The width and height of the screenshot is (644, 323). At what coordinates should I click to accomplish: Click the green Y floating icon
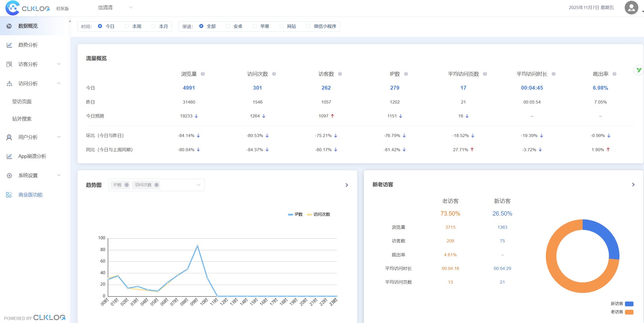pyautogui.click(x=639, y=70)
